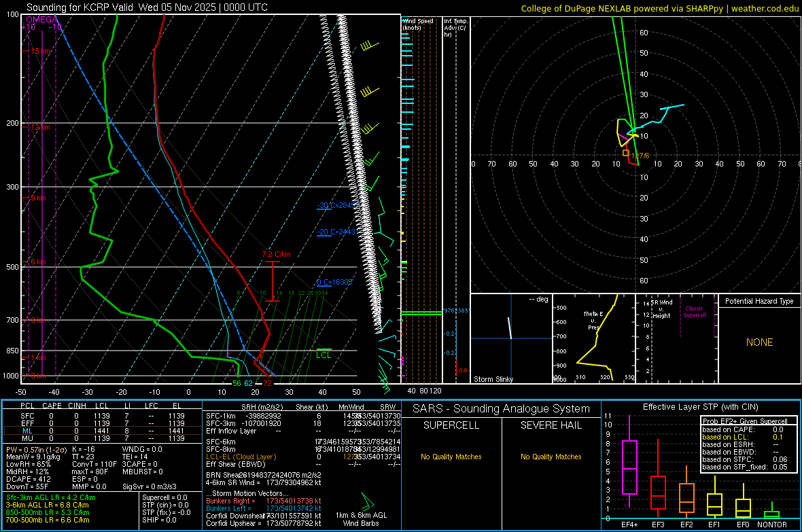Viewport: 802px width, 532px height.
Task: Click No Quality Matches under SUPERCELL
Action: pyautogui.click(x=451, y=457)
